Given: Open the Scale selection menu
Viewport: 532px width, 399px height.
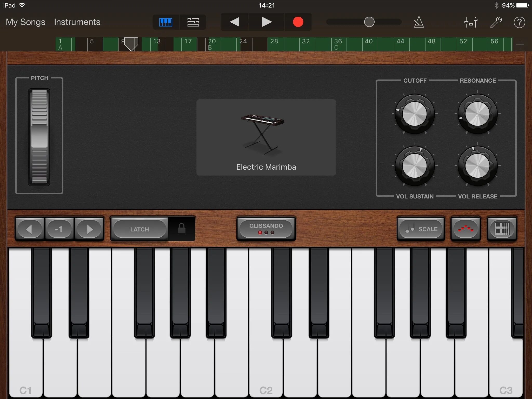Looking at the screenshot, I should click(421, 229).
